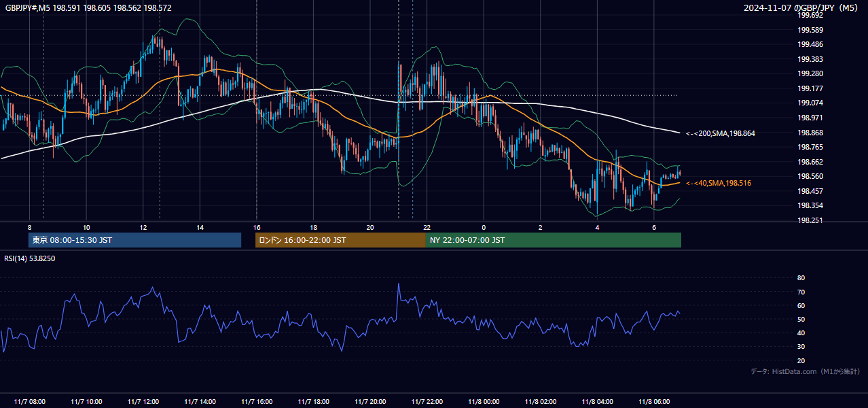
Task: Click the 11/7 14:00 time axis label
Action: coord(200,402)
